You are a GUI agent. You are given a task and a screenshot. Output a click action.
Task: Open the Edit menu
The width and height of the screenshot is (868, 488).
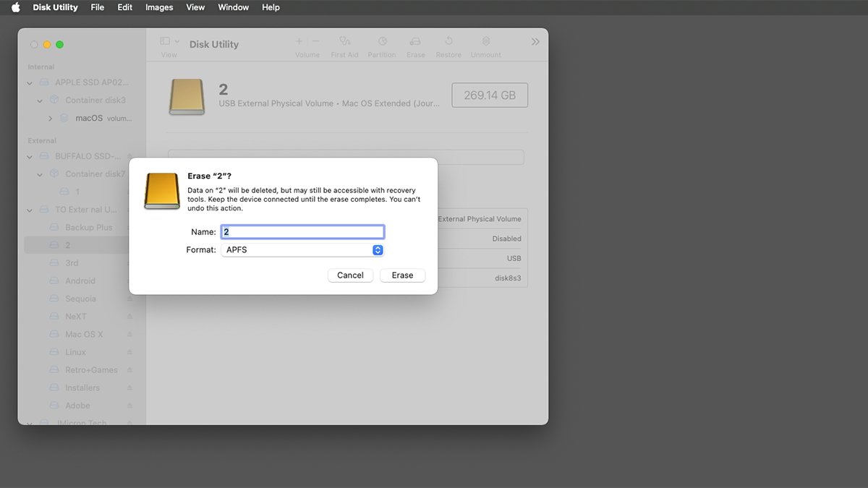tap(125, 7)
